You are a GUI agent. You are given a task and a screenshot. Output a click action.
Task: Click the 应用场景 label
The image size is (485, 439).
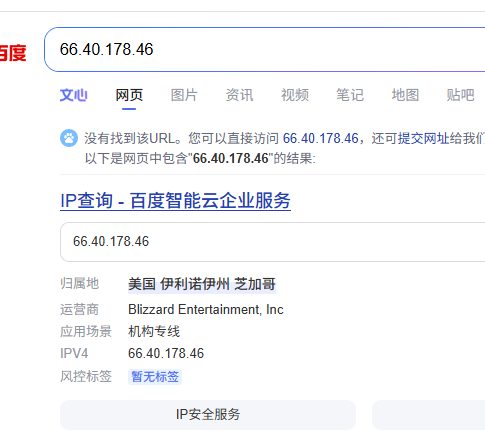[86, 332]
